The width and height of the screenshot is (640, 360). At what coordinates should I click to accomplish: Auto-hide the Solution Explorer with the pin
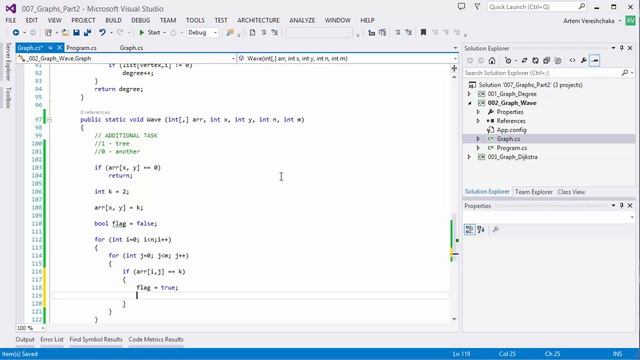pos(622,48)
